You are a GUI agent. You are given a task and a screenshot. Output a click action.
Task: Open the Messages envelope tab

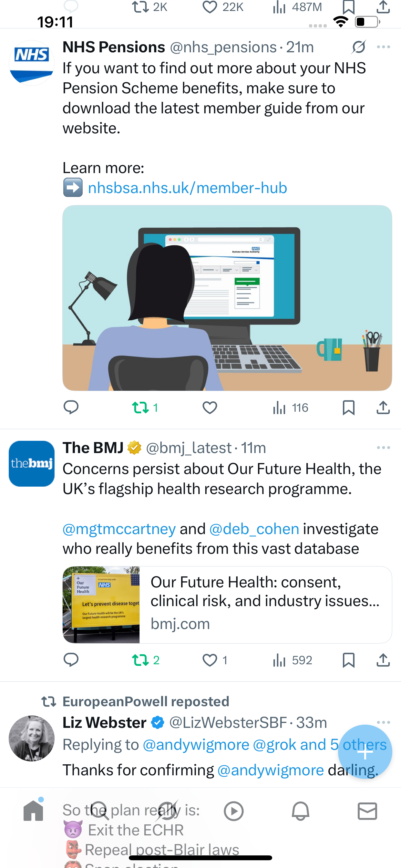[367, 811]
